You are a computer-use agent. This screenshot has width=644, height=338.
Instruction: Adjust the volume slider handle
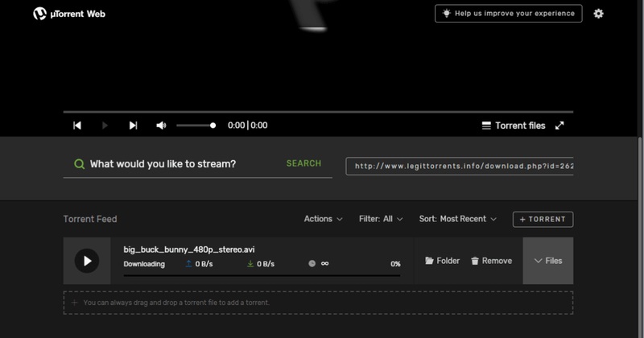213,126
